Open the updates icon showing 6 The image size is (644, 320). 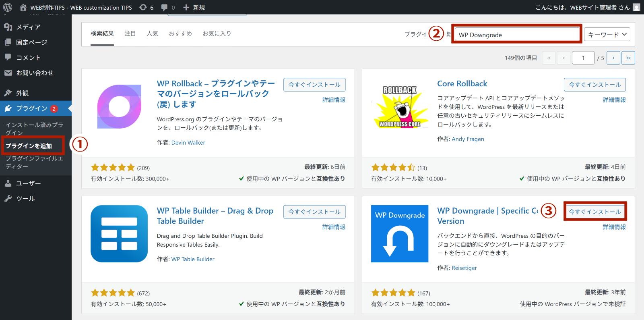pos(143,7)
